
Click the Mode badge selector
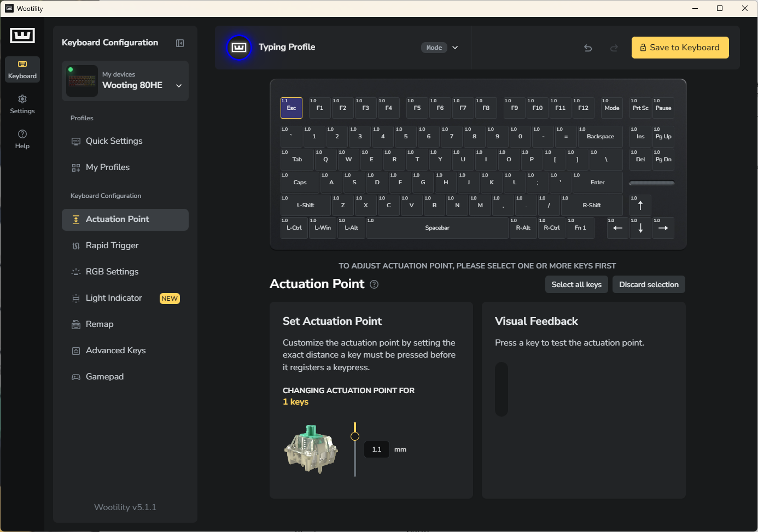pyautogui.click(x=434, y=48)
